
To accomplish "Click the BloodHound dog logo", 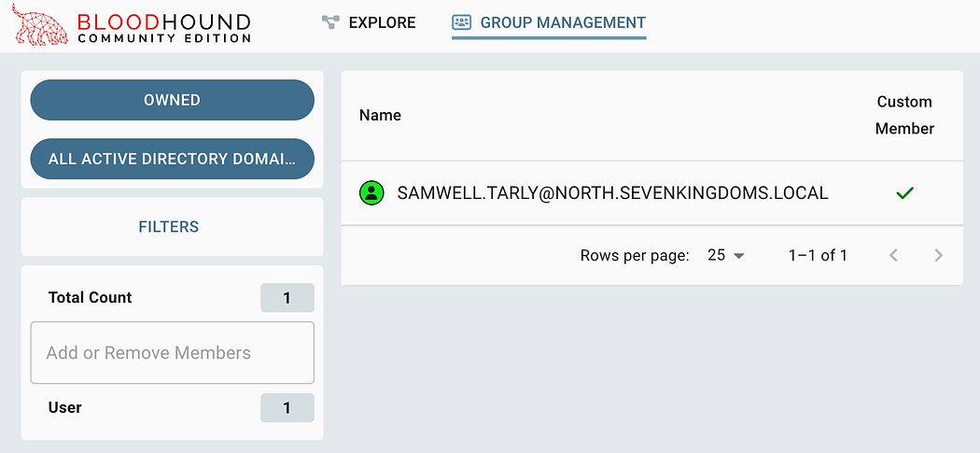I will click(40, 25).
